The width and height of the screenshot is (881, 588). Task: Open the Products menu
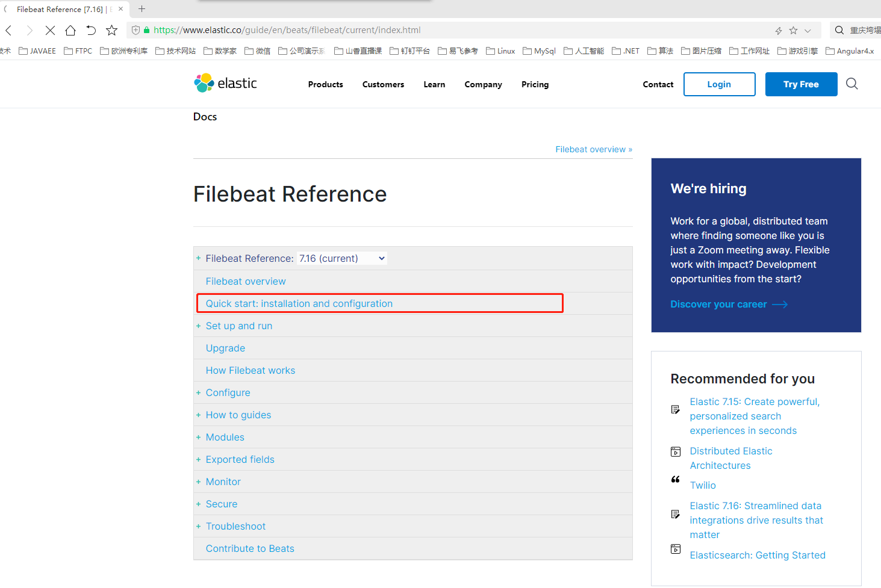[325, 84]
